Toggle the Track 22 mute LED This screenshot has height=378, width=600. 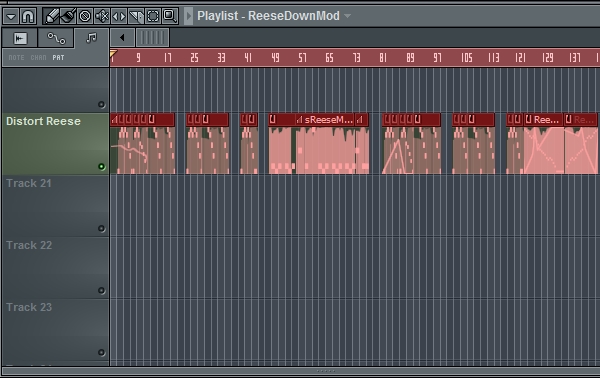click(101, 290)
